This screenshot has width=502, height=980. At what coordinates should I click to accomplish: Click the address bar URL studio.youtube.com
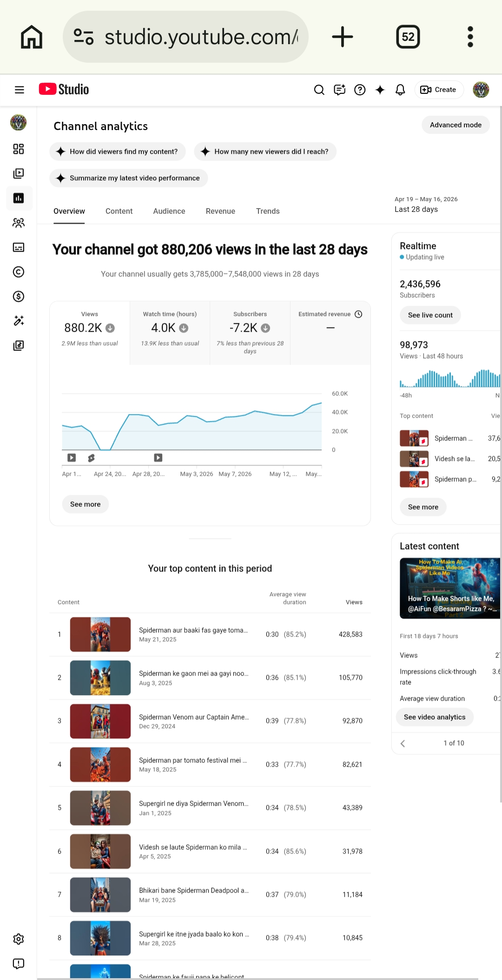[201, 37]
